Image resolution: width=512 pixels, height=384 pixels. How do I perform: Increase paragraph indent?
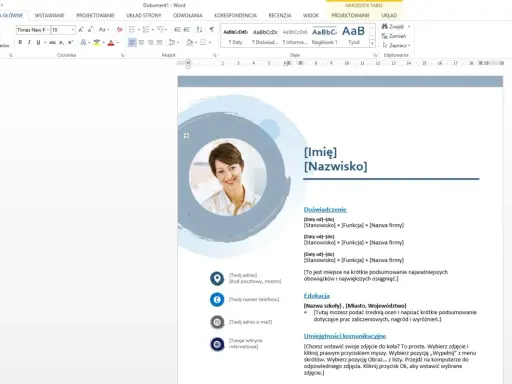click(x=187, y=30)
